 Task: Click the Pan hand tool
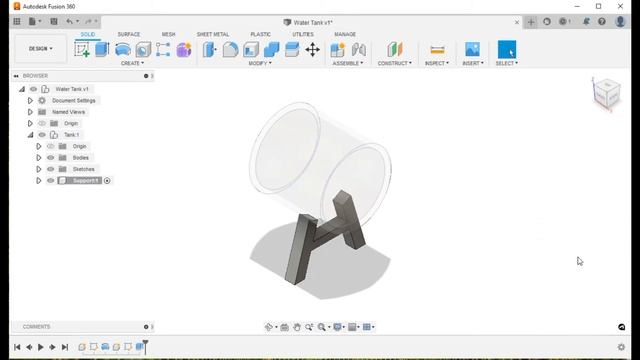(x=297, y=327)
